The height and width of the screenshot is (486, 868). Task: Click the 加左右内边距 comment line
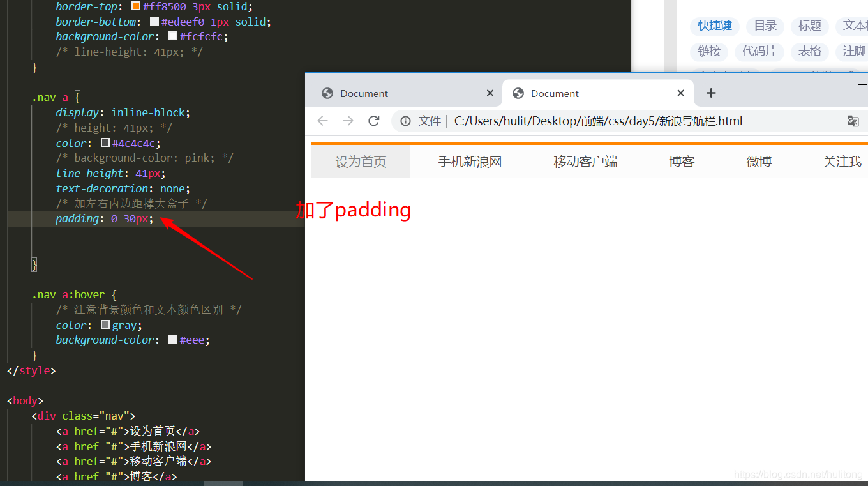pos(131,204)
